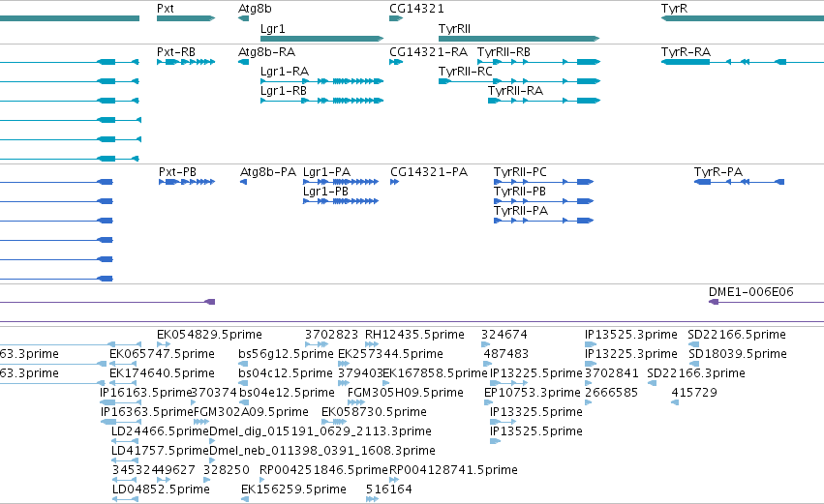Select the IP13525.5prime EST label
The width and height of the screenshot is (824, 504).
[536, 431]
